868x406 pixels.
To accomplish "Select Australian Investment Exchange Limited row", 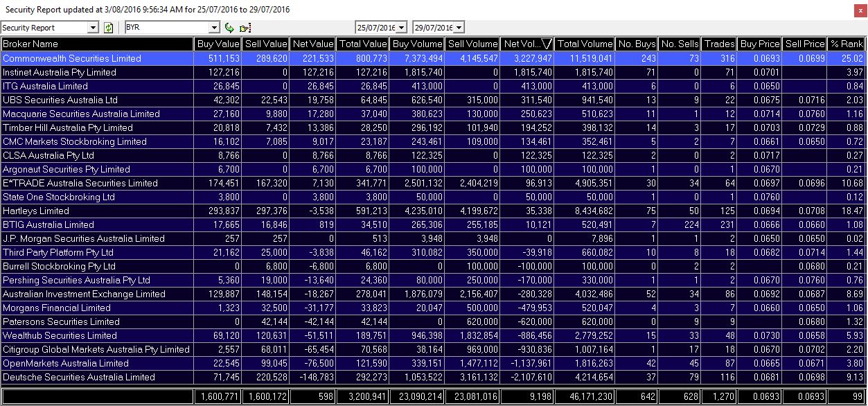I will pyautogui.click(x=433, y=294).
